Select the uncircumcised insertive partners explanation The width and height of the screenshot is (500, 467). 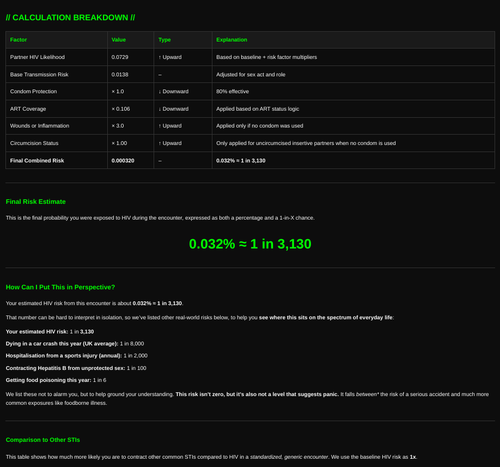pos(306,143)
